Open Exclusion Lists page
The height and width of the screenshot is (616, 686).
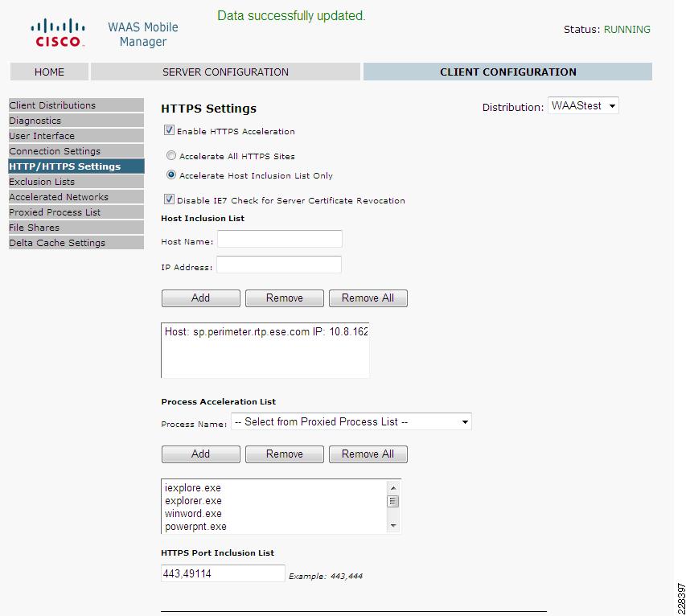(x=76, y=182)
